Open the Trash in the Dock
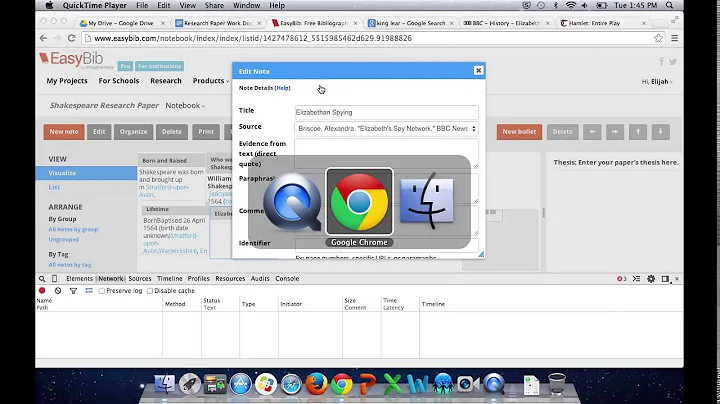This screenshot has width=720, height=404. (557, 384)
